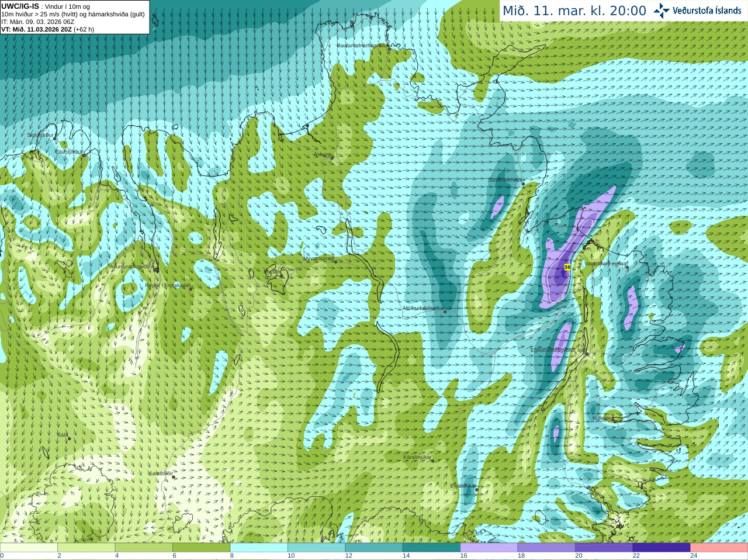Select the Sandvíkurheiði station dot
The height and width of the screenshot is (560, 748).
(524, 184)
